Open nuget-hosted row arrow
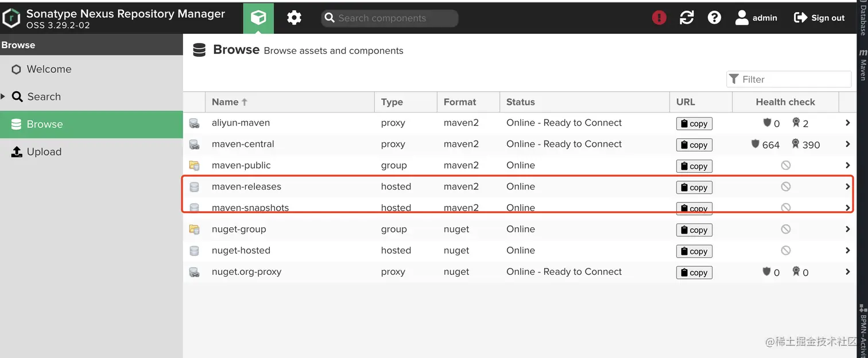 pos(847,250)
